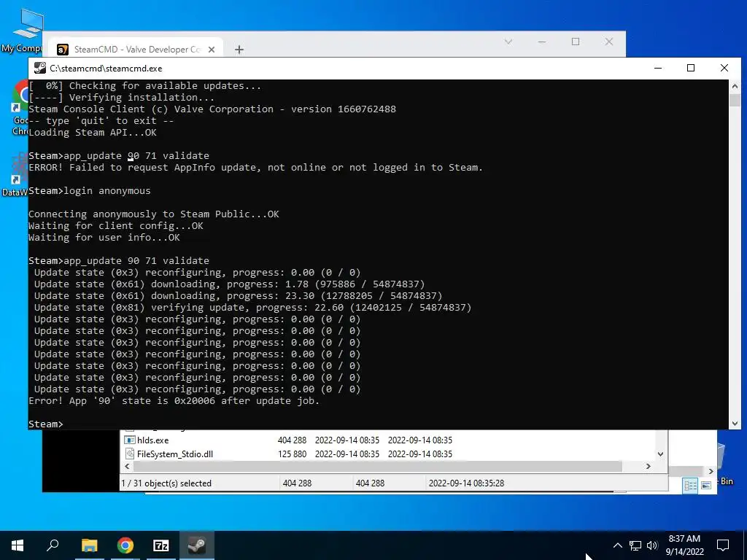Open a new Chrome tab
Image resolution: width=747 pixels, height=560 pixels.
239,50
